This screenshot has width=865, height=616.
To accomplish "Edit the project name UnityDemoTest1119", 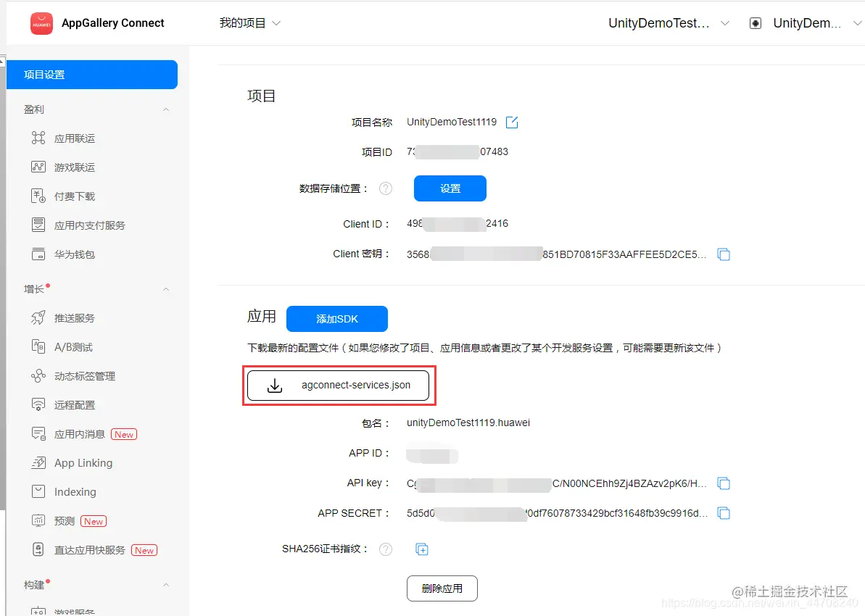I will coord(512,122).
